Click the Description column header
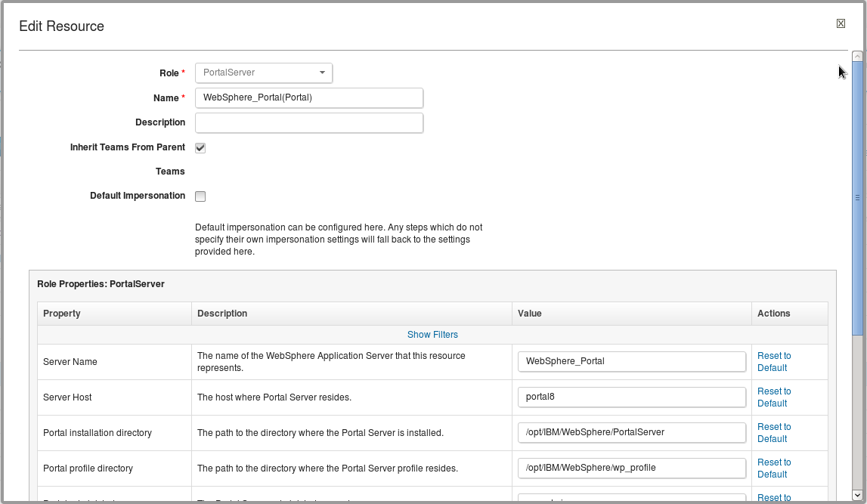The image size is (867, 504). click(222, 314)
